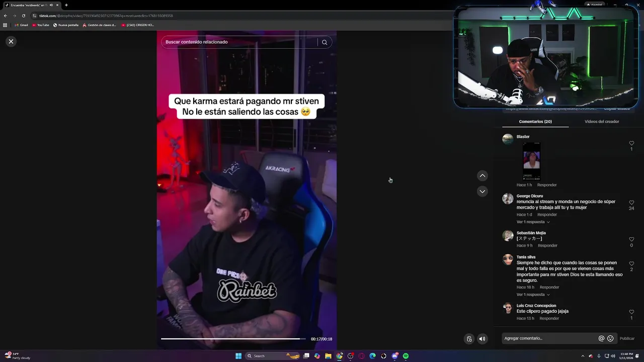The width and height of the screenshot is (644, 362).
Task: Open the weather widget showing Partly cloudy
Action: point(18,356)
